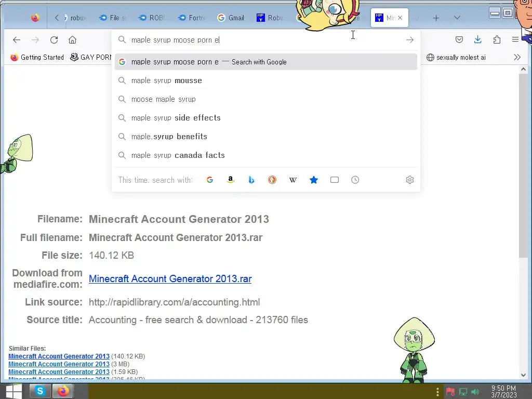Open similar file link listed as 3 MB
This screenshot has height=399, width=532.
pos(59,364)
